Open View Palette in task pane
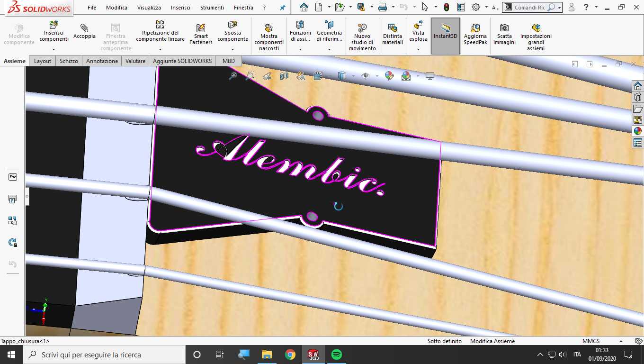644x364 pixels. point(638,120)
